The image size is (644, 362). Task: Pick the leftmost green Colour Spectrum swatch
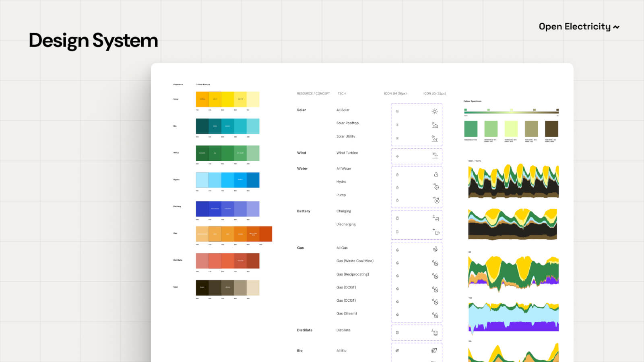471,129
